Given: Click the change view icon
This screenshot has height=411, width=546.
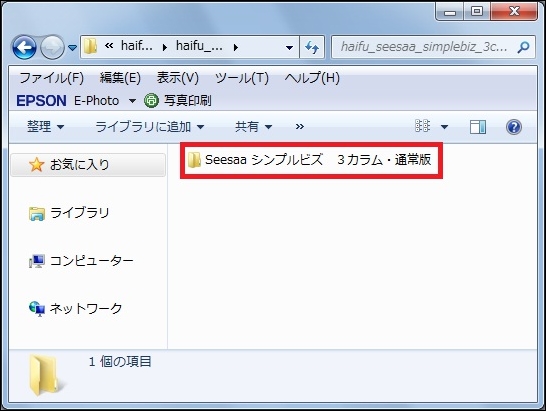Looking at the screenshot, I should click(423, 126).
